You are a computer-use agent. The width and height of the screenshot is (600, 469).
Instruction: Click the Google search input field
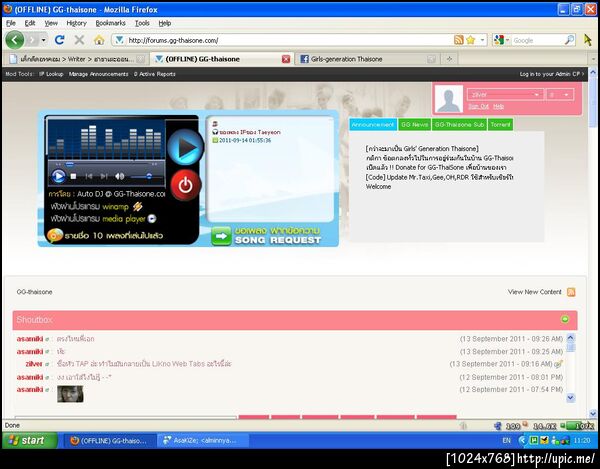point(537,40)
